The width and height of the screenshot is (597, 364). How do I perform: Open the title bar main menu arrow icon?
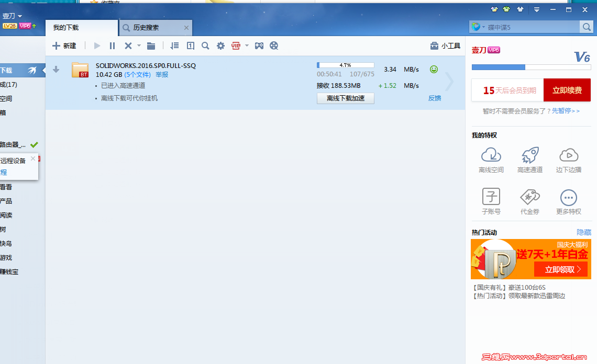click(536, 9)
